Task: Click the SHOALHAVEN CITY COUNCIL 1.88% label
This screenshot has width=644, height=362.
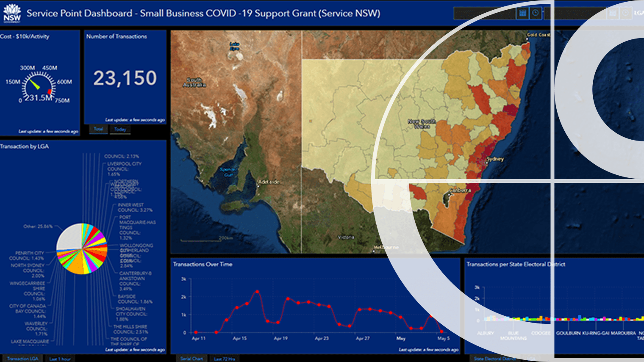Action: pyautogui.click(x=131, y=314)
